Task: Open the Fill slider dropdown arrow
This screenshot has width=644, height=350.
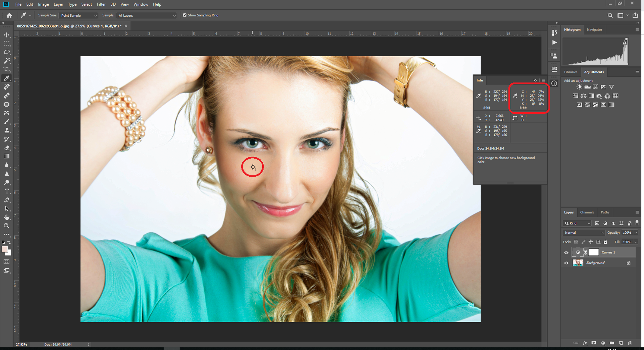Action: pyautogui.click(x=636, y=242)
